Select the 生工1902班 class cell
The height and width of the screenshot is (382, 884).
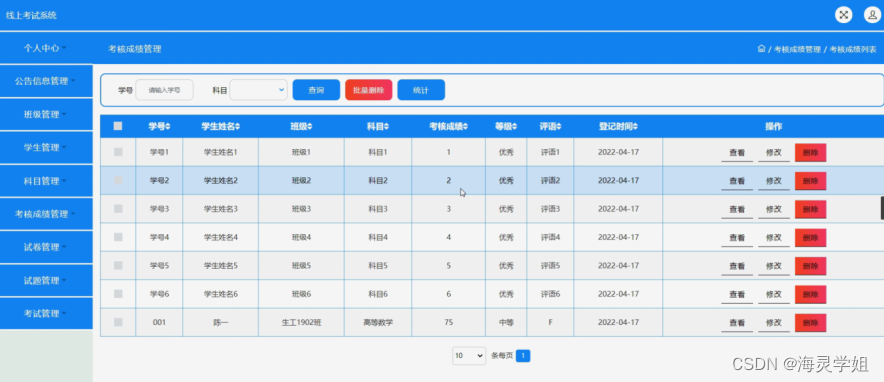(301, 322)
